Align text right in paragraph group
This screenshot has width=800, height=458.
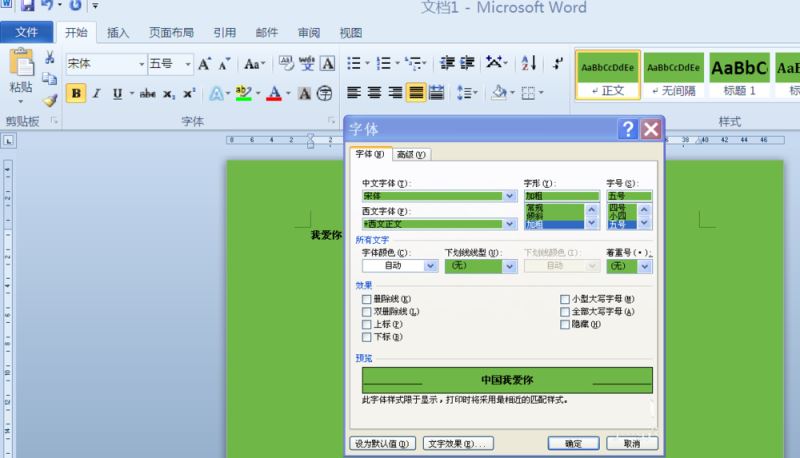[x=395, y=93]
